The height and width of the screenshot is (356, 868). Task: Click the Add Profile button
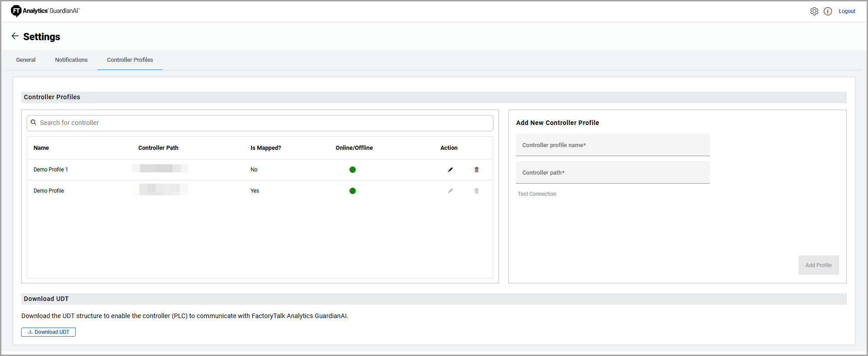point(818,265)
